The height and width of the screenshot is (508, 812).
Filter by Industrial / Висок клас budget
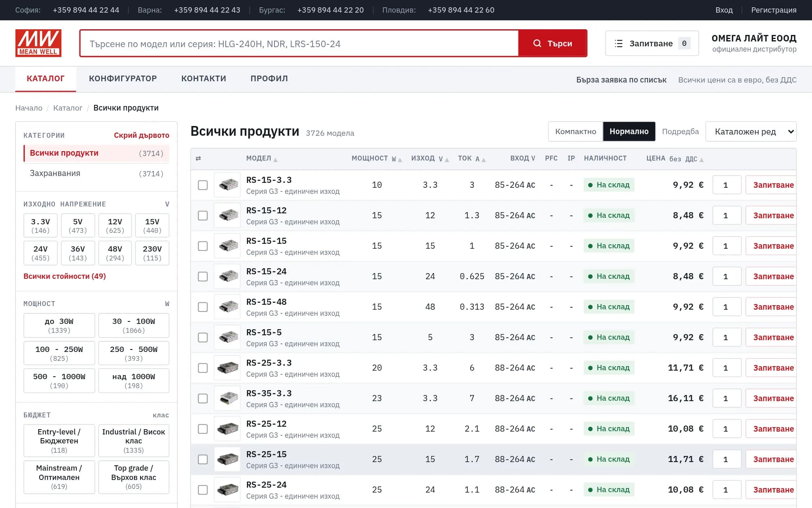point(134,441)
